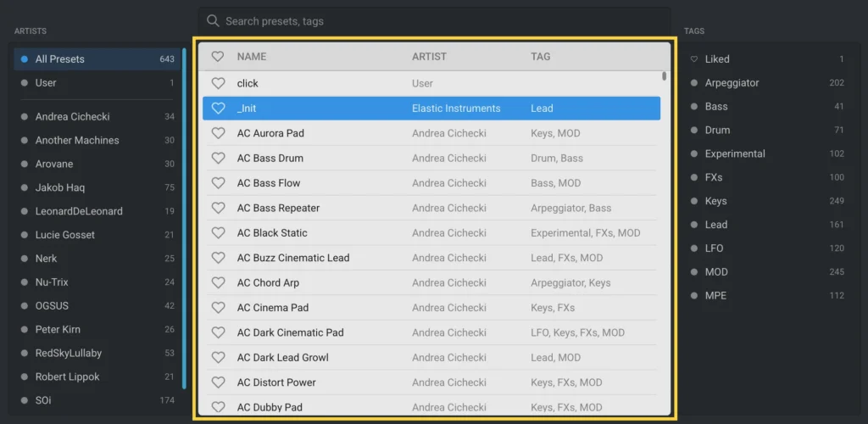This screenshot has height=424, width=868.
Task: Heart the AC Bass Repeater preset
Action: click(218, 208)
